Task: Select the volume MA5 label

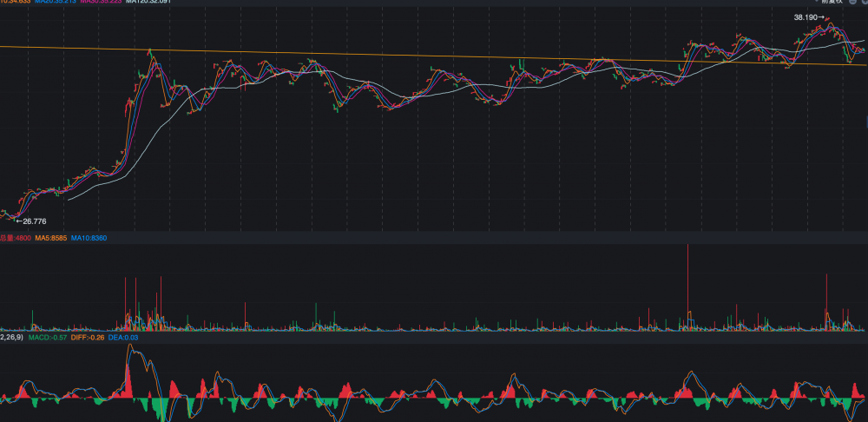Action: pos(50,238)
